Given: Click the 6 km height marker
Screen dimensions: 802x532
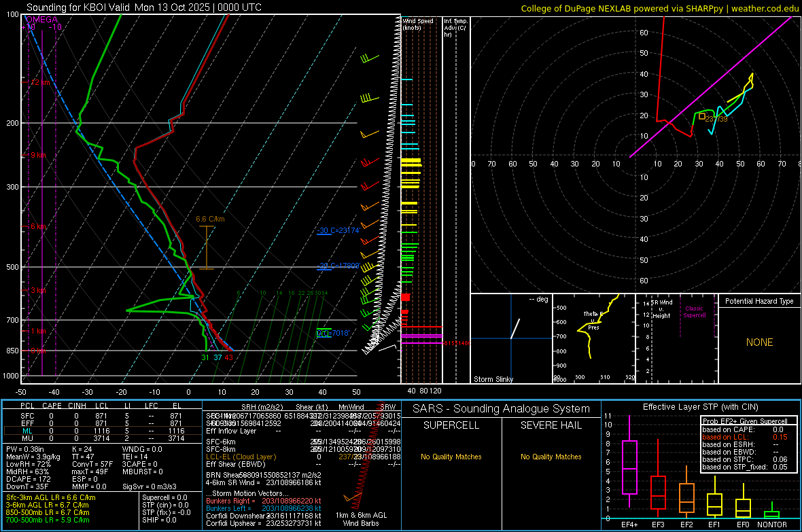Looking at the screenshot, I should [x=39, y=227].
